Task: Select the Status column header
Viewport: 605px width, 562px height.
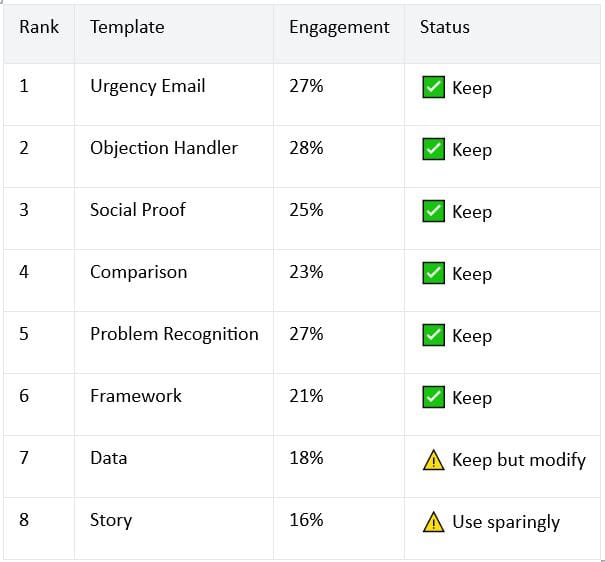Action: click(445, 27)
